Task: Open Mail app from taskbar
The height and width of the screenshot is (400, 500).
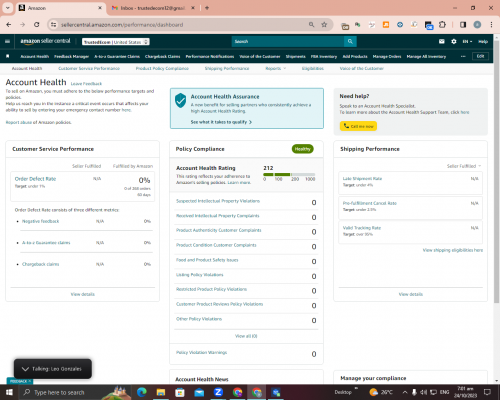Action: tap(199, 392)
